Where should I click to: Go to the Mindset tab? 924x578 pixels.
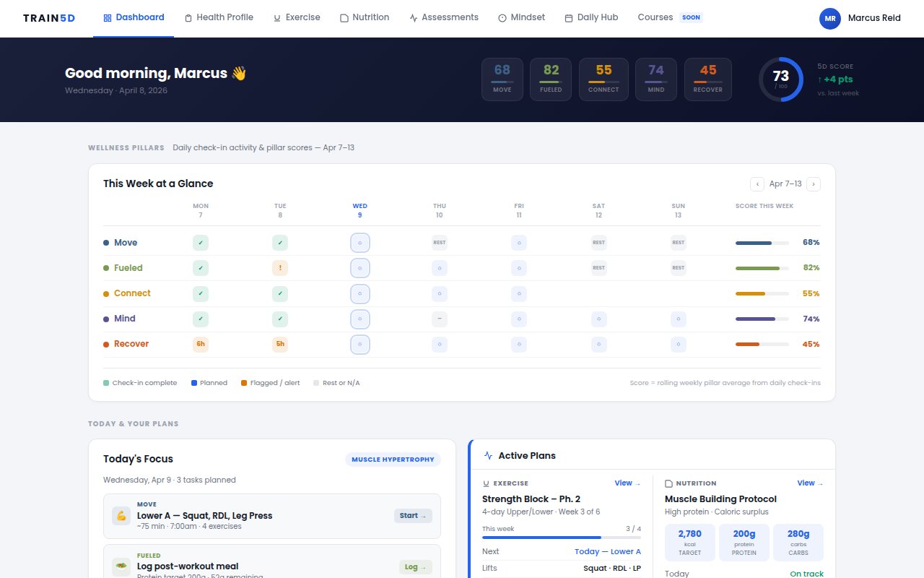[x=521, y=17]
